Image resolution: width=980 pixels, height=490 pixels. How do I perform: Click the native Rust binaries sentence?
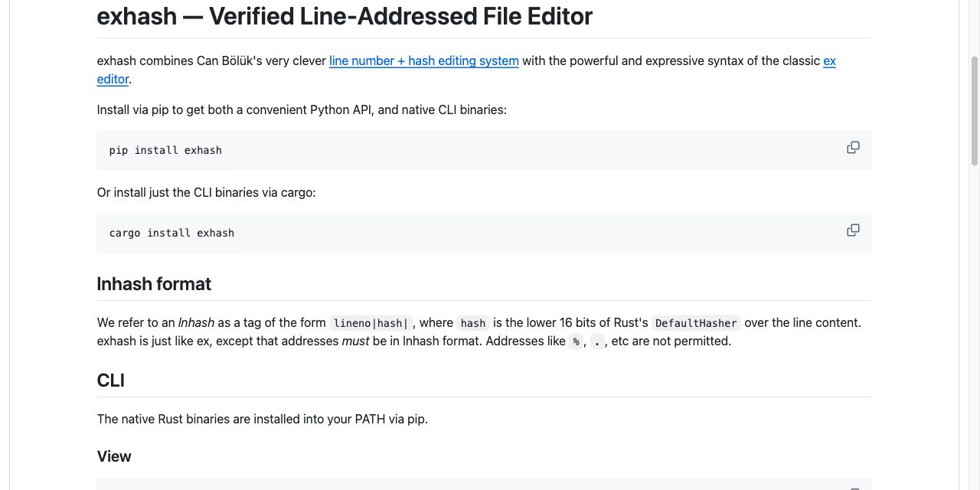pos(262,419)
